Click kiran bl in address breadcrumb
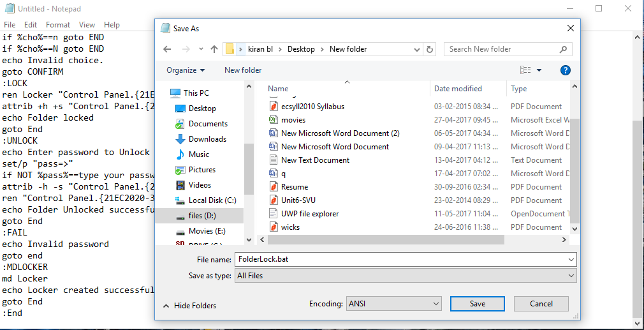 [x=261, y=49]
